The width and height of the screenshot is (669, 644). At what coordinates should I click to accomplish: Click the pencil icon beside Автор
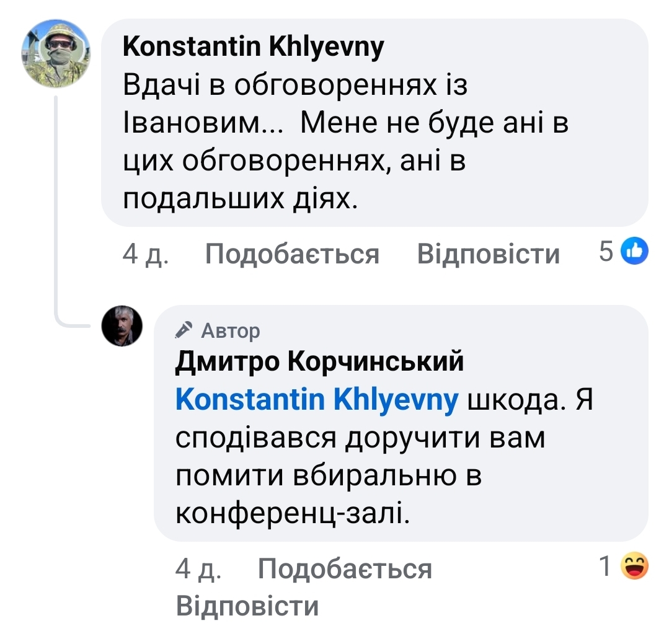[x=183, y=331]
